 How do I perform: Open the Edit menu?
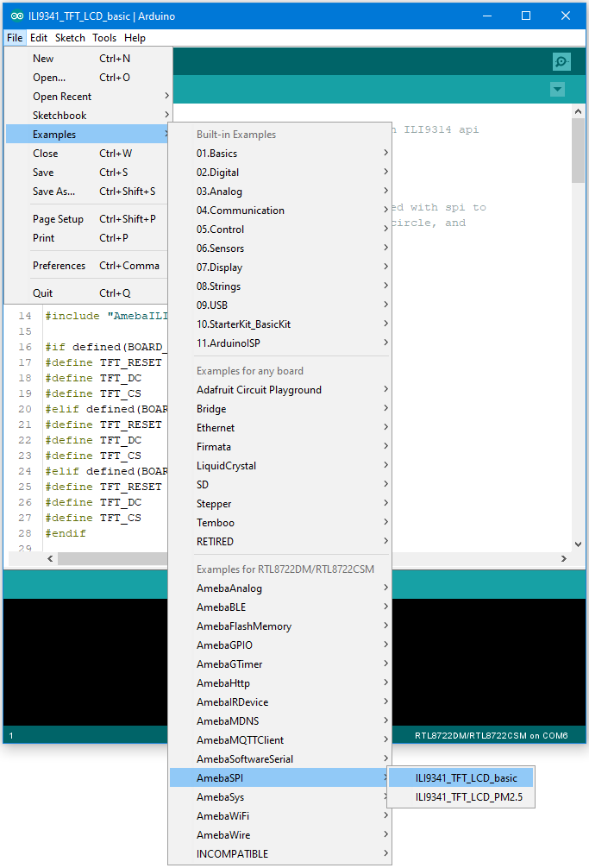pos(39,38)
